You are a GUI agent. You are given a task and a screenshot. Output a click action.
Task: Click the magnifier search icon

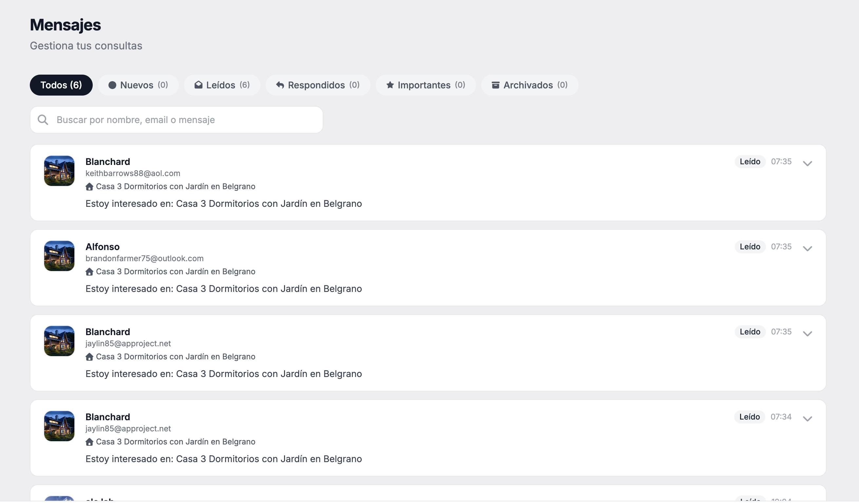(43, 120)
